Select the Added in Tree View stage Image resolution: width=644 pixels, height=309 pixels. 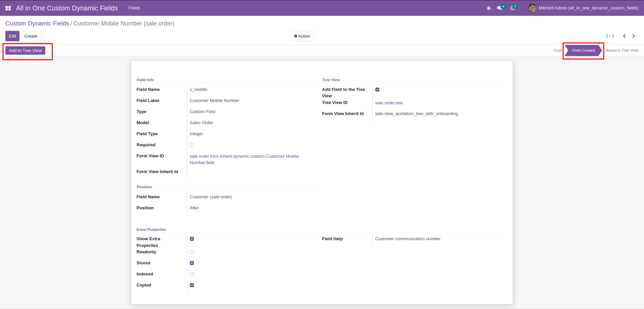(622, 50)
